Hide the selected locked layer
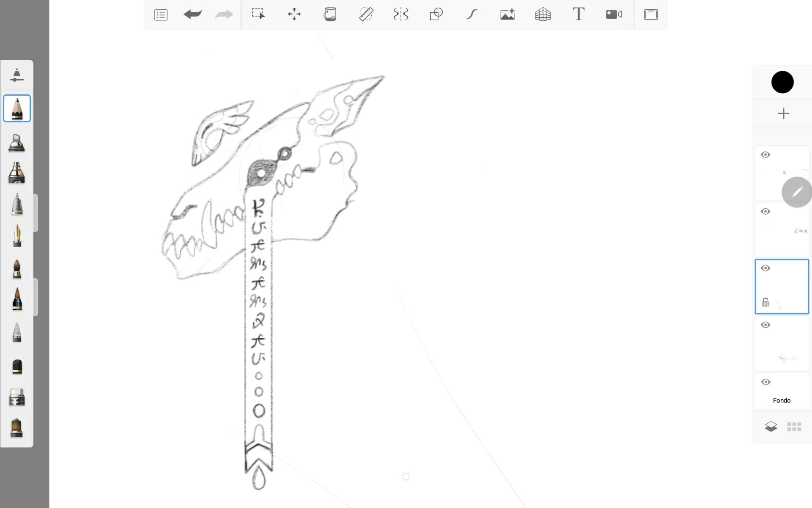Viewport: 812px width, 508px height. tap(765, 268)
